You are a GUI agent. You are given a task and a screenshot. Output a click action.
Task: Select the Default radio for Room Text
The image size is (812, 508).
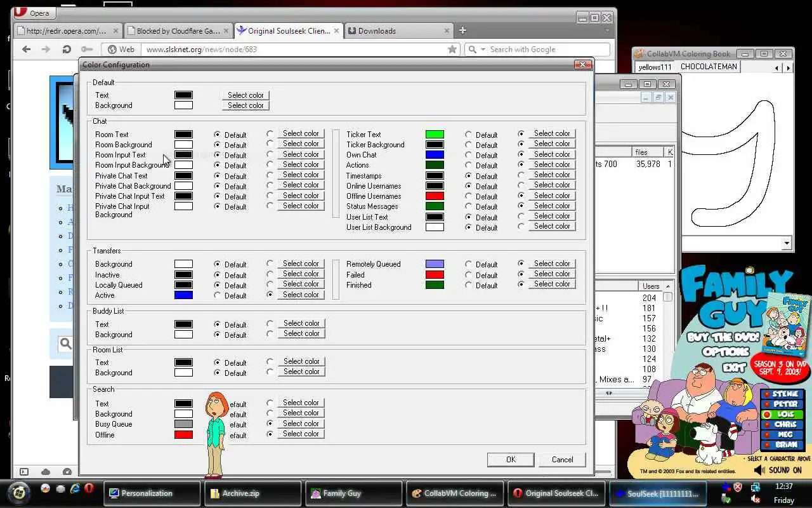[218, 135]
